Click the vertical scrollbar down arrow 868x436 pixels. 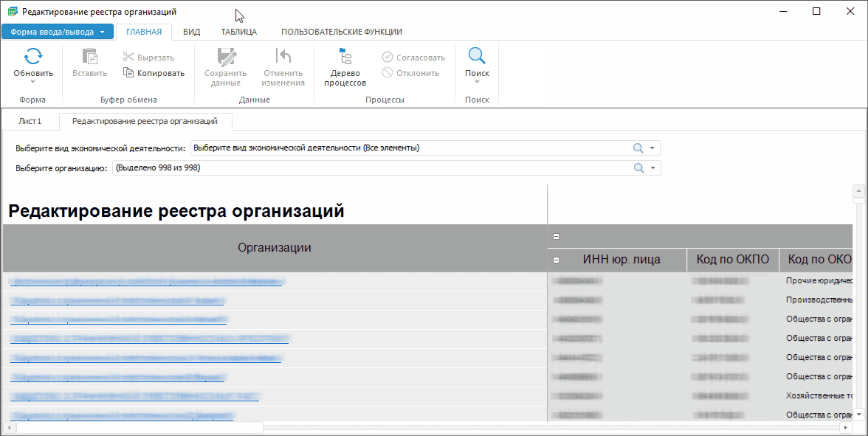tap(858, 414)
